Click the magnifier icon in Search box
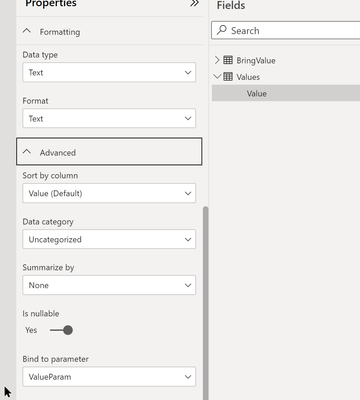Screen dimensions: 360x400 click(222, 30)
